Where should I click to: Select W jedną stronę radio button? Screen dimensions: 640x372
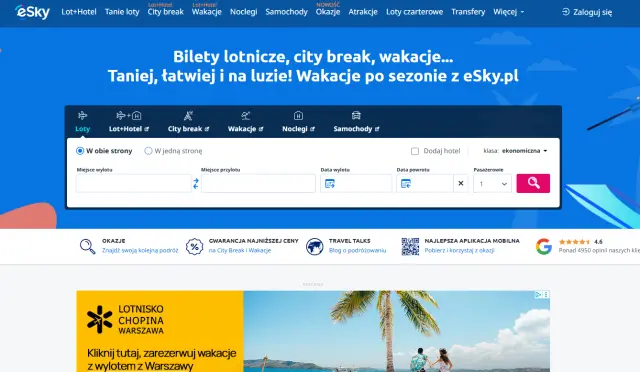tap(148, 151)
